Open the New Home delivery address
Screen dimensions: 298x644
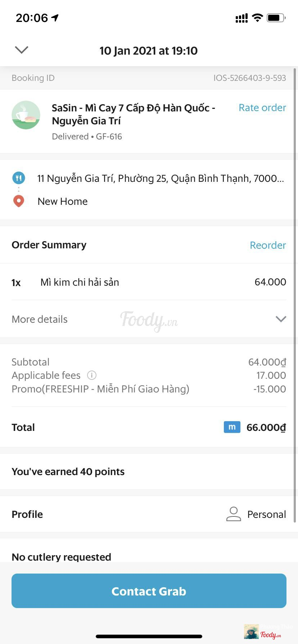coord(63,201)
